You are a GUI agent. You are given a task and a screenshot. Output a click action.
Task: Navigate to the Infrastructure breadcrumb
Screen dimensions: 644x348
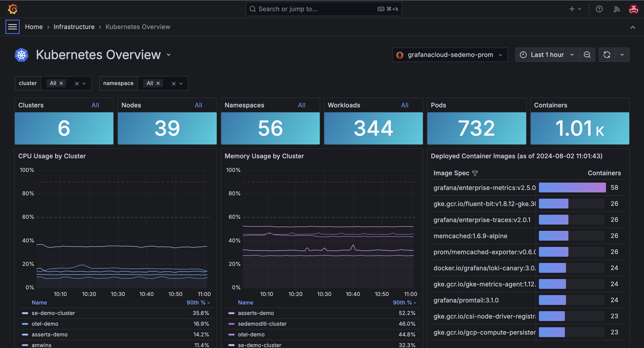tap(74, 27)
